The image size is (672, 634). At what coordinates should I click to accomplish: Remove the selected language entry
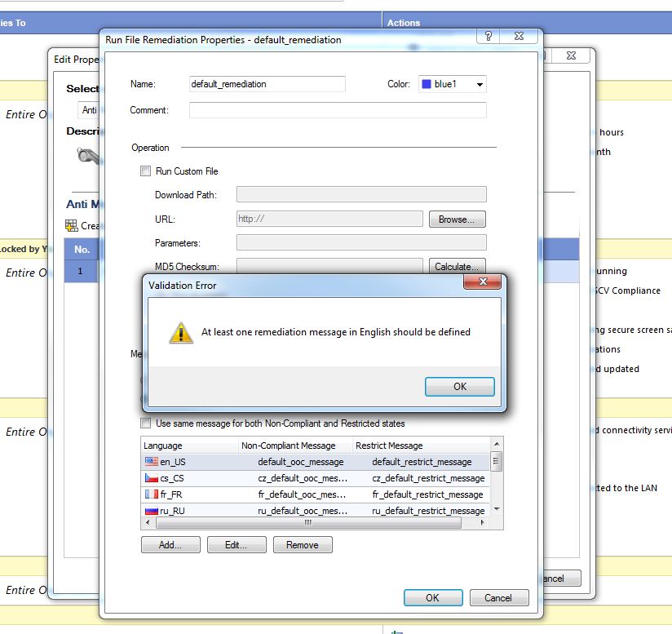(x=303, y=544)
